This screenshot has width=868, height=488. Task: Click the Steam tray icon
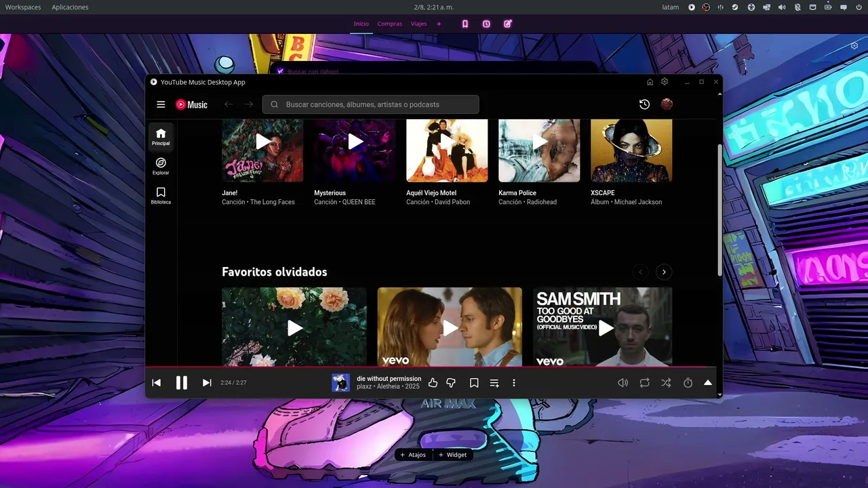tap(735, 7)
